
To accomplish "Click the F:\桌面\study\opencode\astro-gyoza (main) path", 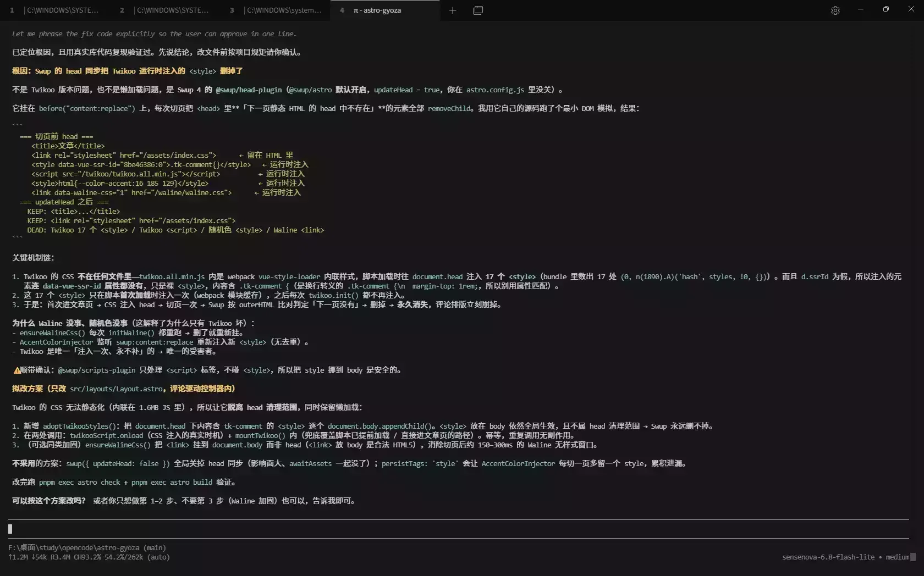I will tap(87, 547).
